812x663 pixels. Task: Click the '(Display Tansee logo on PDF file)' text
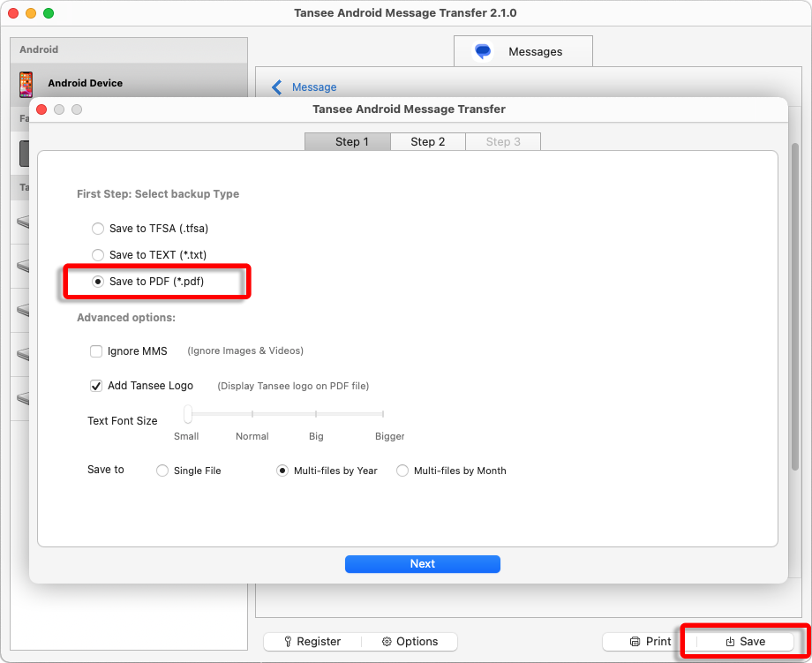pyautogui.click(x=293, y=386)
